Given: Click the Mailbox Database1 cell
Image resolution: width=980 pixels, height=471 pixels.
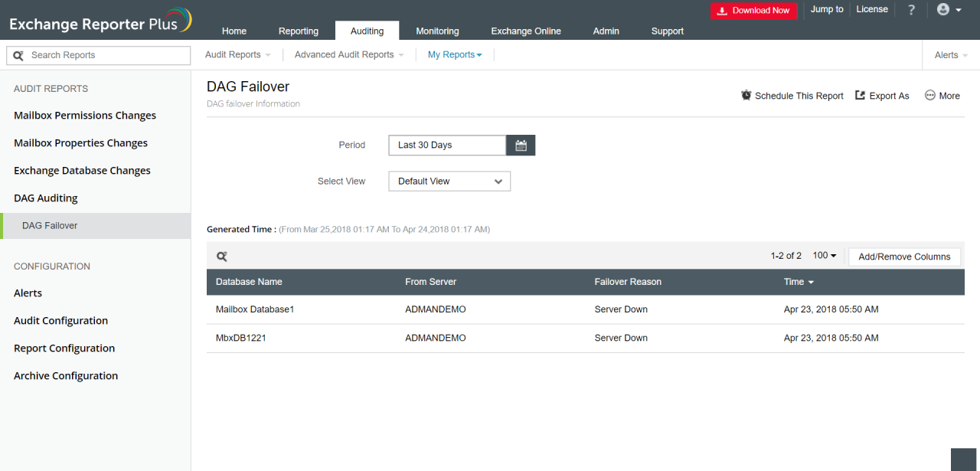Looking at the screenshot, I should click(x=255, y=309).
